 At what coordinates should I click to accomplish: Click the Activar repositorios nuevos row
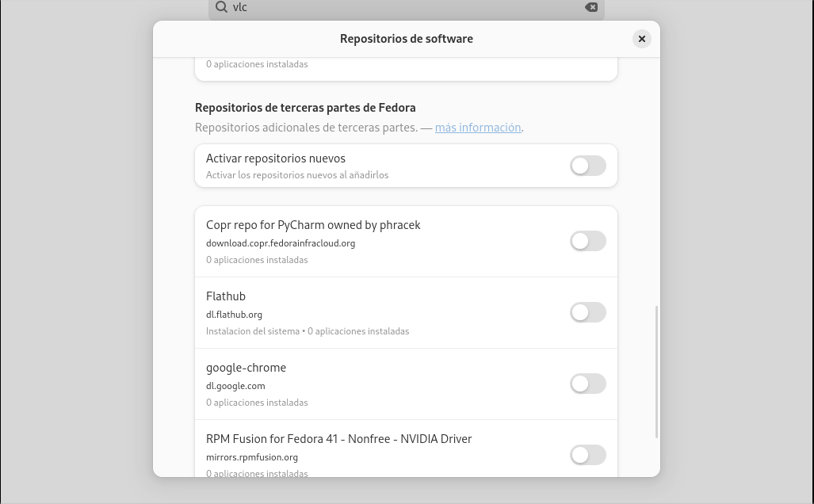tap(406, 166)
